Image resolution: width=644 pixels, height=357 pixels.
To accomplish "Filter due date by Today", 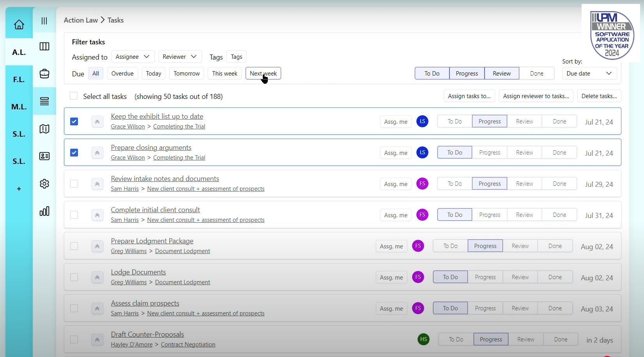I will point(154,74).
